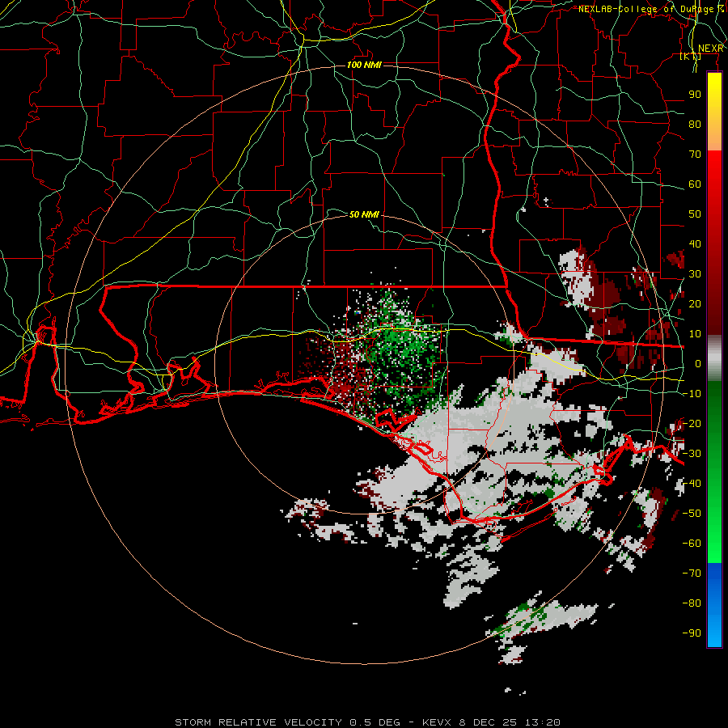
Task: Click the positive 10 value on velocity scale
Action: click(695, 334)
